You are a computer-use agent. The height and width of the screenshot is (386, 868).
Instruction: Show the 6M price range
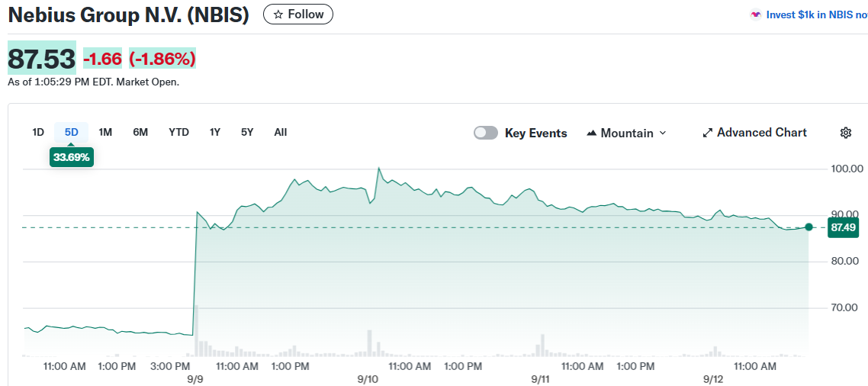pos(140,132)
